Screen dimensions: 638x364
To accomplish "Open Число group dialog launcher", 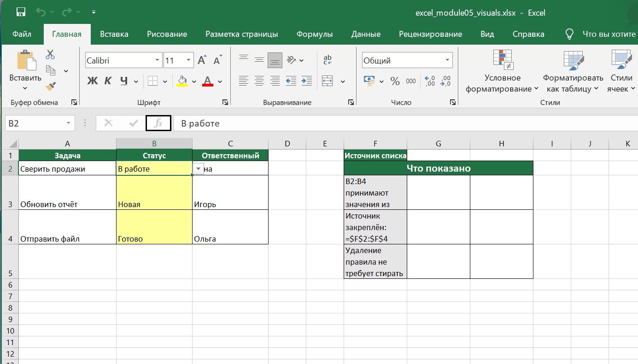I will (x=454, y=102).
